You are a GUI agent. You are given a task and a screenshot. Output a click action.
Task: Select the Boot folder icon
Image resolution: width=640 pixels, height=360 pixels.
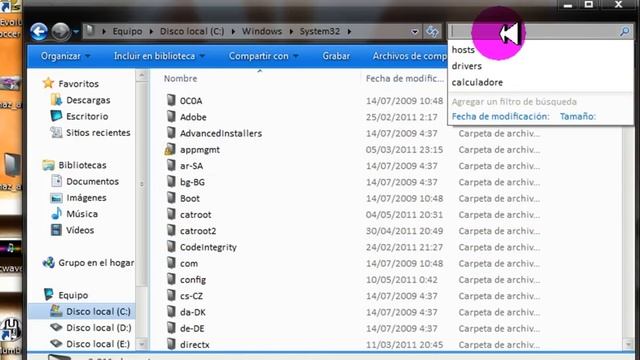171,198
